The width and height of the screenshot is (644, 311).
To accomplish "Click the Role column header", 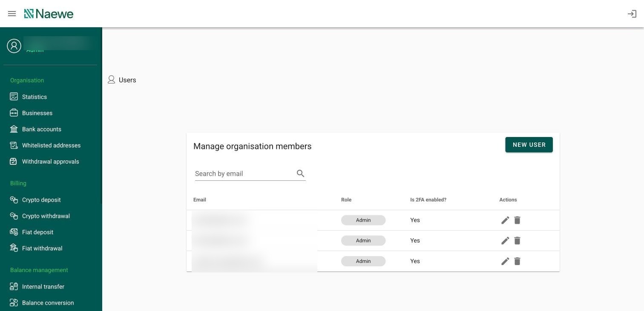I will 346,200.
